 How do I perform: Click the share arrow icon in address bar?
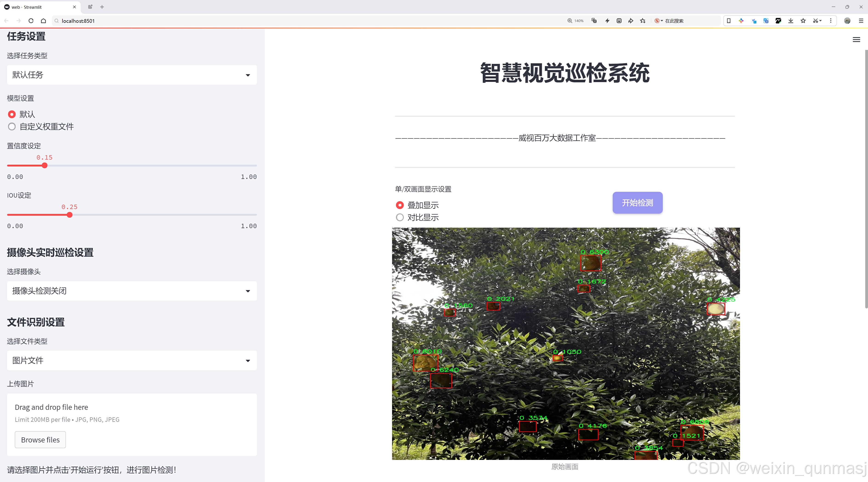630,20
